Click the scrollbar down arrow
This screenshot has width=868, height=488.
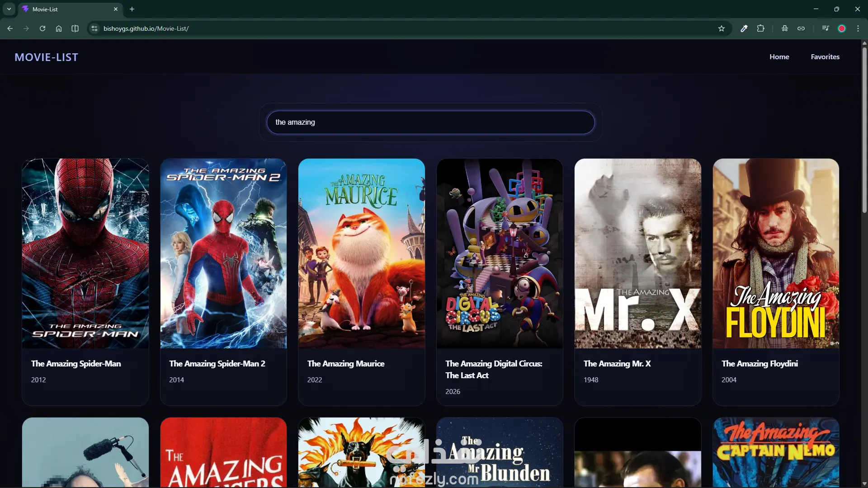pyautogui.click(x=864, y=484)
